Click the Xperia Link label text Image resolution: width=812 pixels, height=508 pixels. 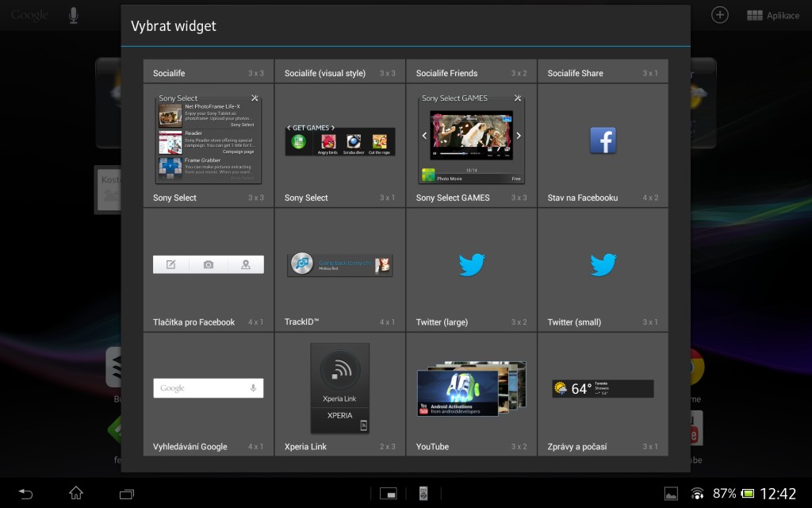tap(305, 446)
